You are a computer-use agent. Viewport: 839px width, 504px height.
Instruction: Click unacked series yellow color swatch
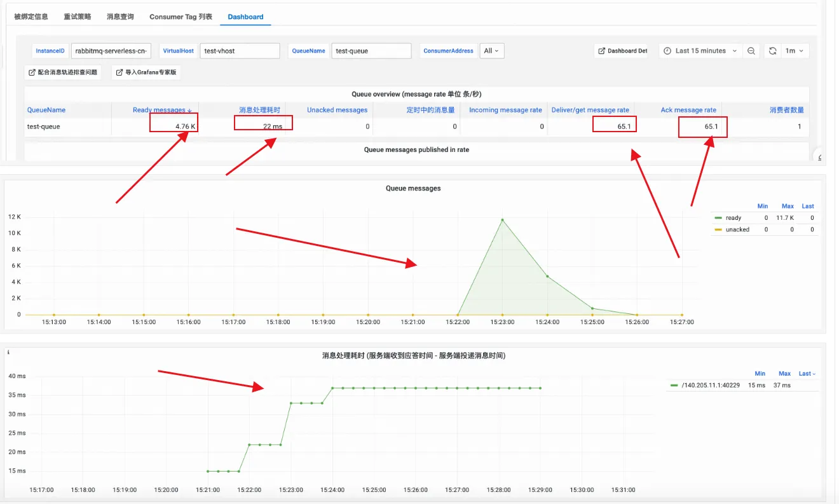point(718,229)
